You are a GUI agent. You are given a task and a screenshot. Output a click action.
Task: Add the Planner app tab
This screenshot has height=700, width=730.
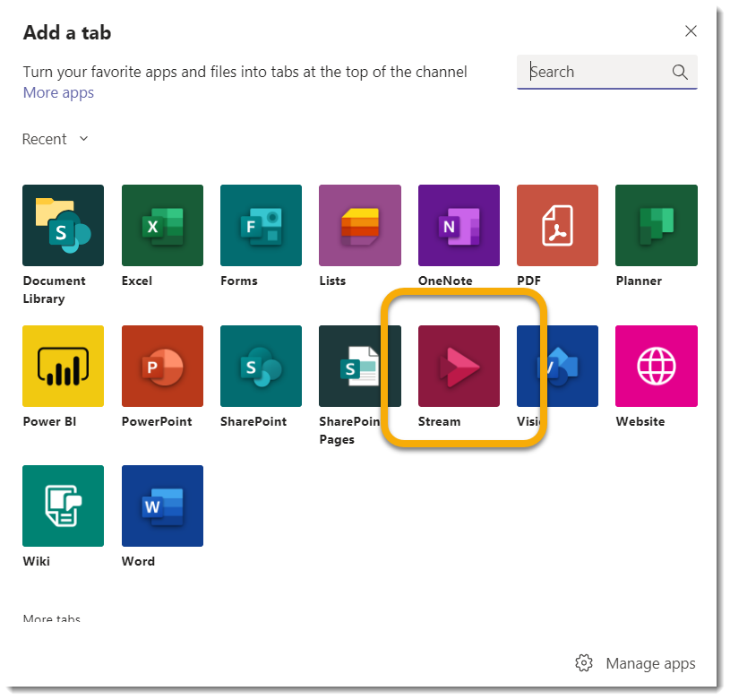657,225
